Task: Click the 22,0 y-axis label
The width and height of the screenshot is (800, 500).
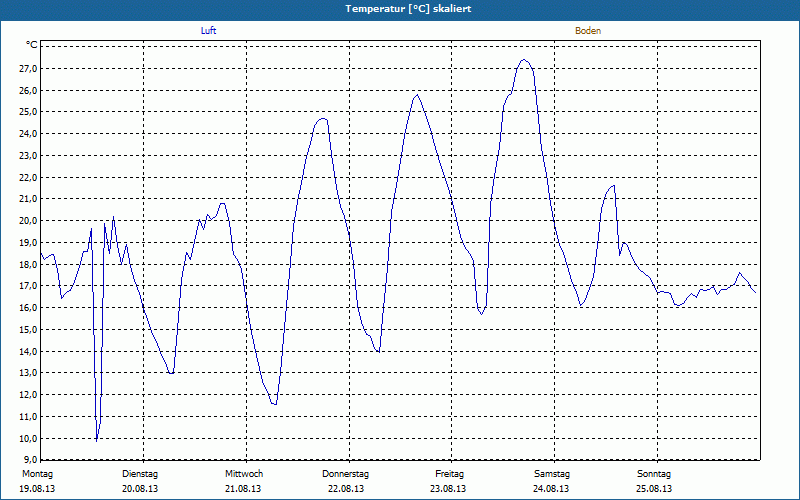Action: (28, 178)
